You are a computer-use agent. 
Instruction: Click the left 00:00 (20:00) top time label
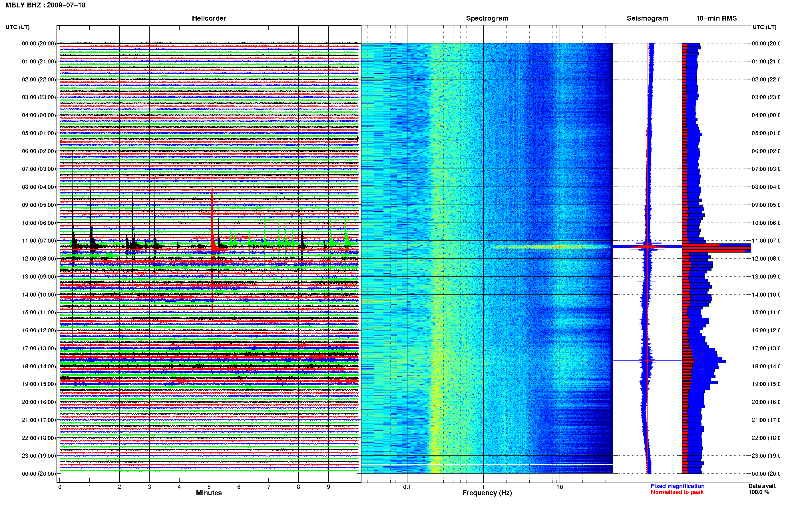tap(39, 43)
